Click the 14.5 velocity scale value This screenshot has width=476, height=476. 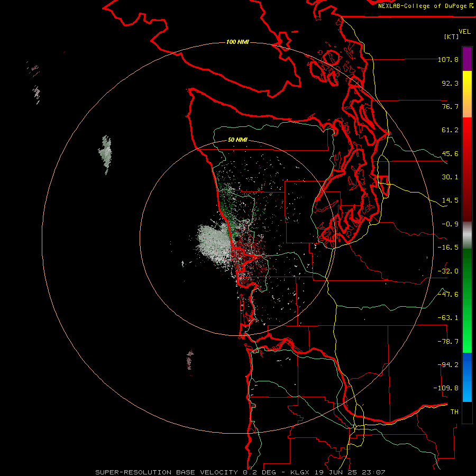click(450, 200)
